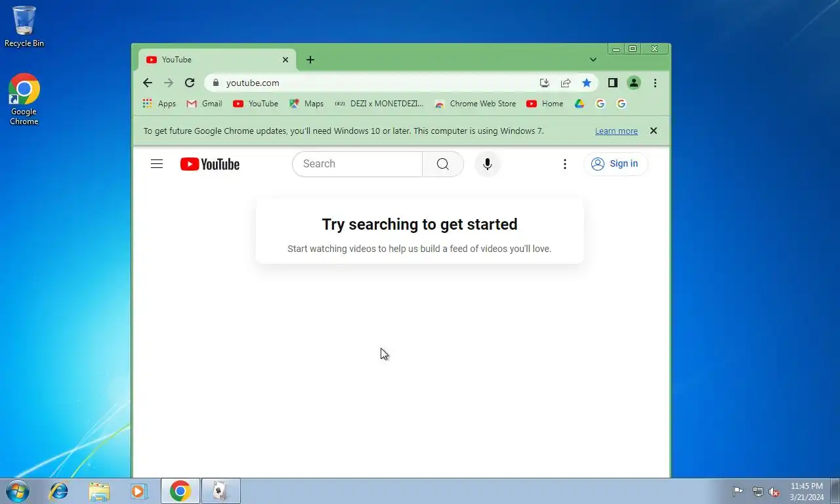Share this page icon
840x504 pixels.
pyautogui.click(x=566, y=83)
